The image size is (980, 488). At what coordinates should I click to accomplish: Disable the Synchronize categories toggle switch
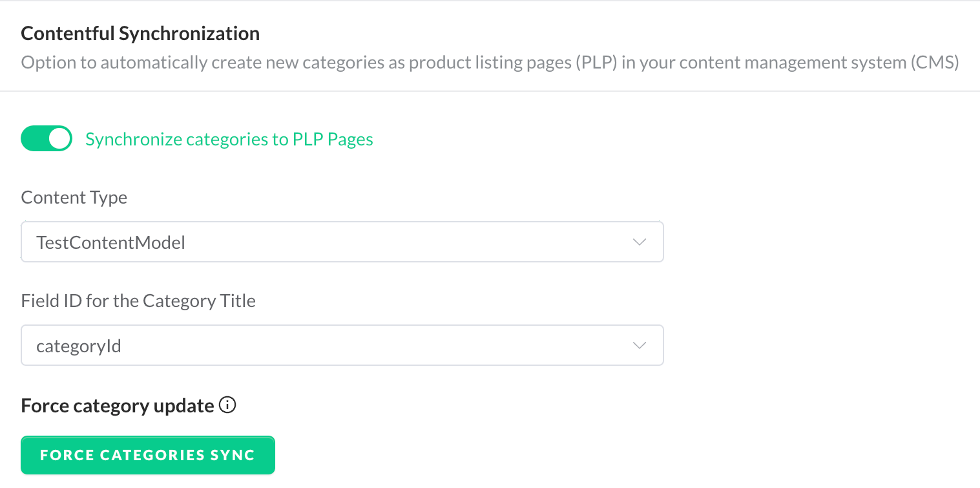coord(47,138)
